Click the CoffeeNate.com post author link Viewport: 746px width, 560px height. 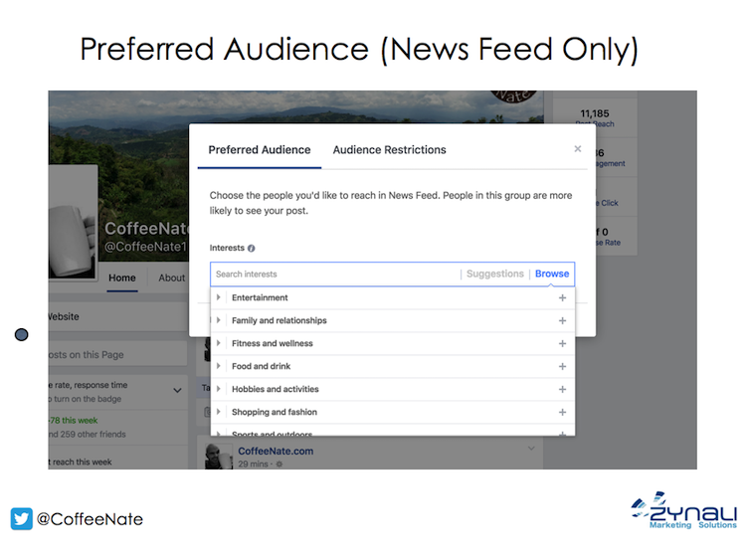[x=276, y=451]
